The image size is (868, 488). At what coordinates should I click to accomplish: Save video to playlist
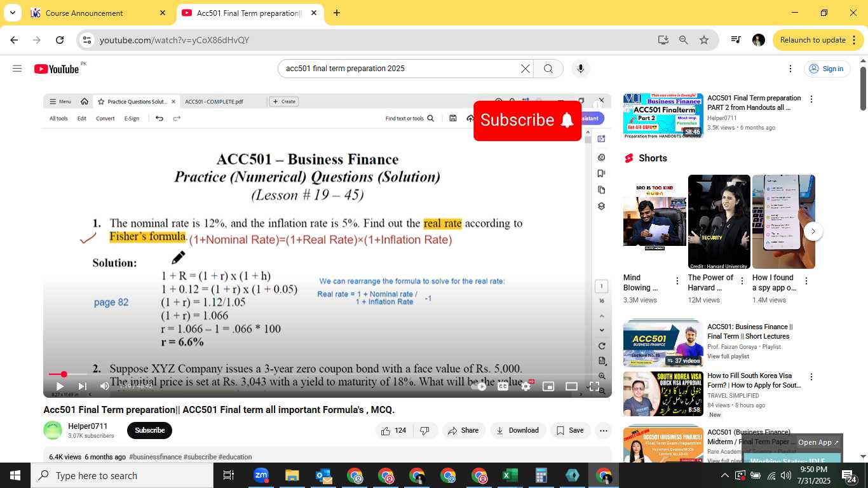(x=570, y=430)
